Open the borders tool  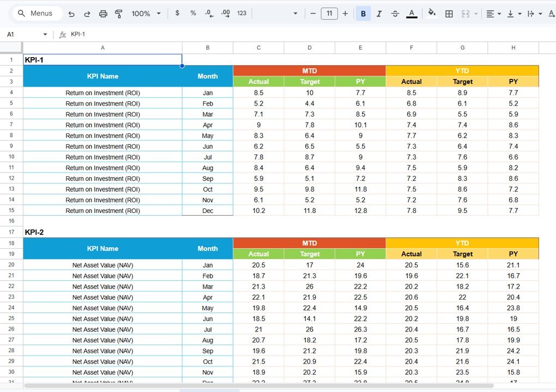449,13
